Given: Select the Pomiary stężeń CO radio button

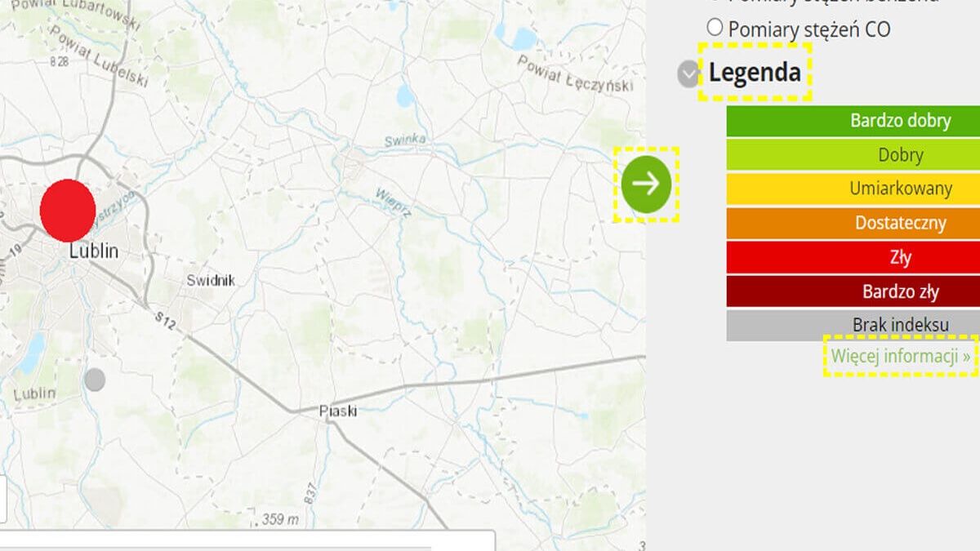Looking at the screenshot, I should tap(715, 28).
